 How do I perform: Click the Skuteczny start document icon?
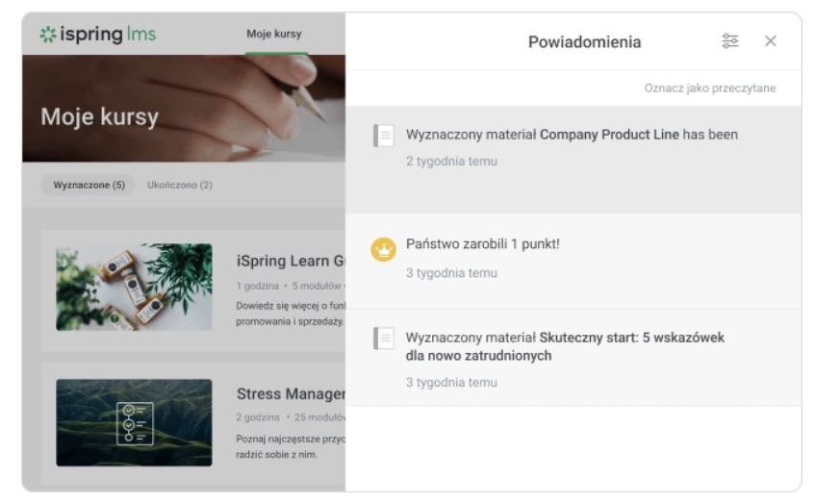pyautogui.click(x=384, y=339)
